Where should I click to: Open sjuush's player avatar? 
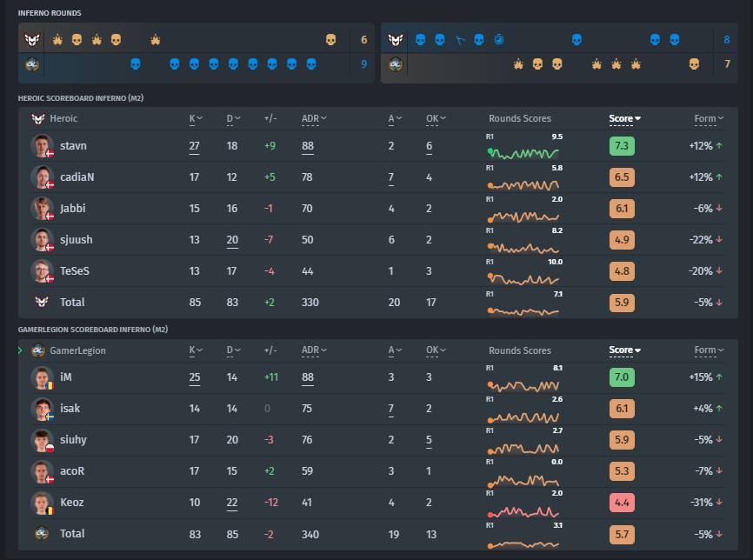pos(43,239)
